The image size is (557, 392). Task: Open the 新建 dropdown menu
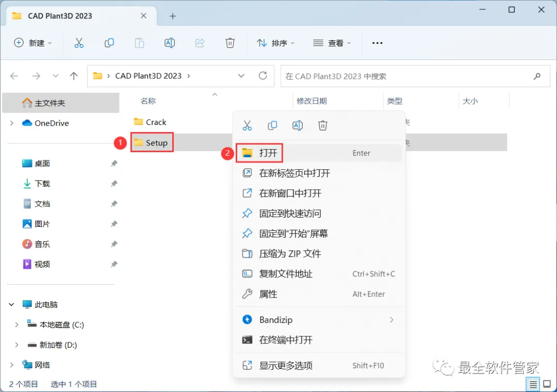point(32,43)
